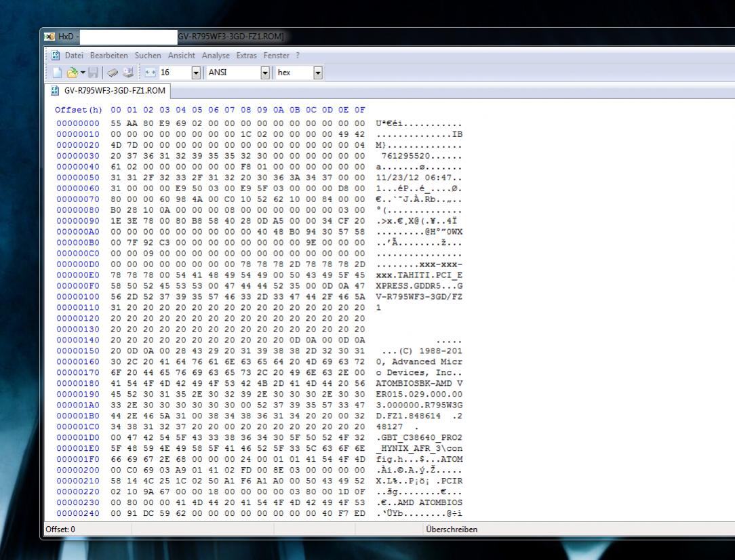
Task: Open the Bearbeiten menu
Action: tap(108, 56)
